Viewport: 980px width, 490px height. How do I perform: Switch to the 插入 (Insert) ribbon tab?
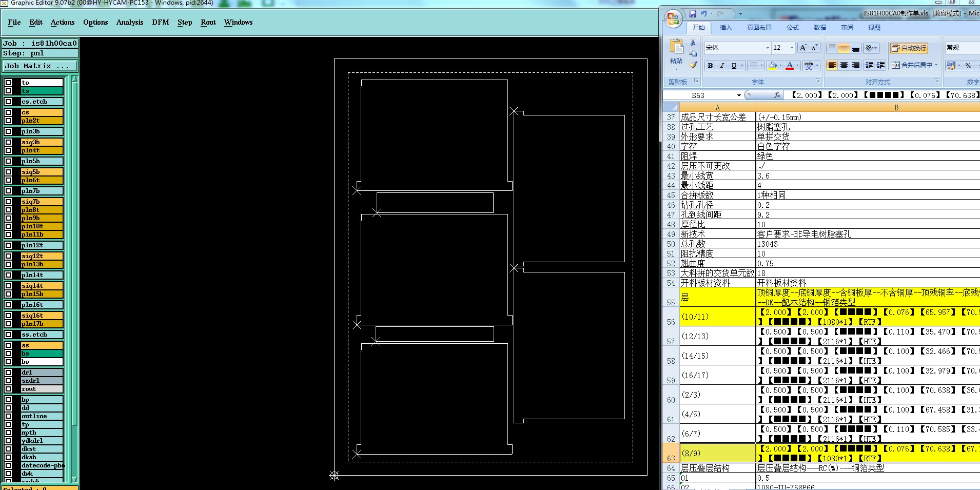coord(726,28)
